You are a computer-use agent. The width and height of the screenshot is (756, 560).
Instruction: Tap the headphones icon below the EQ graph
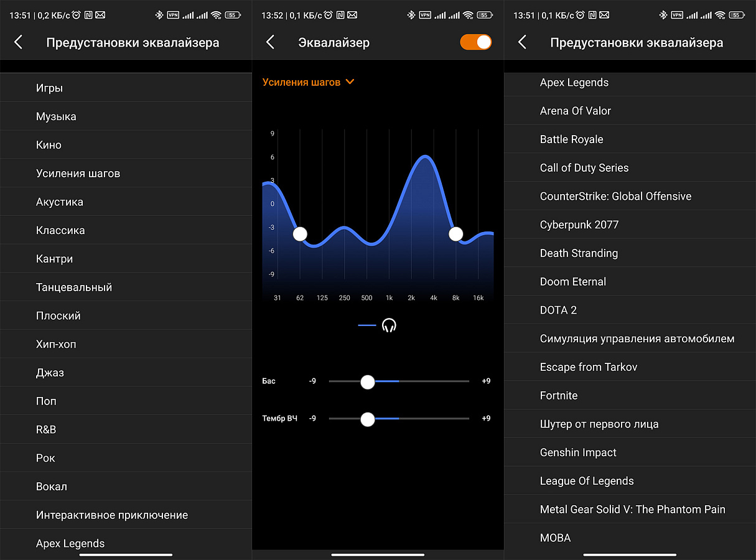[x=390, y=325]
